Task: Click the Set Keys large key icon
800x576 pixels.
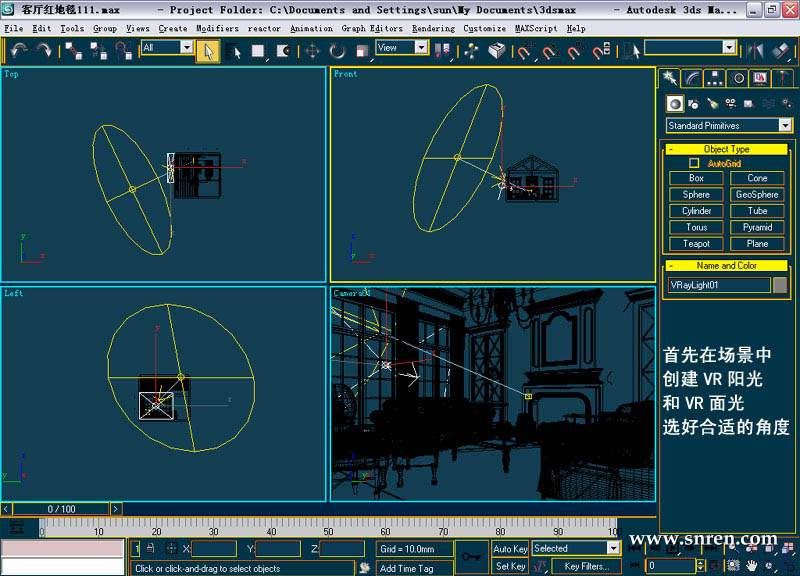Action: point(471,558)
